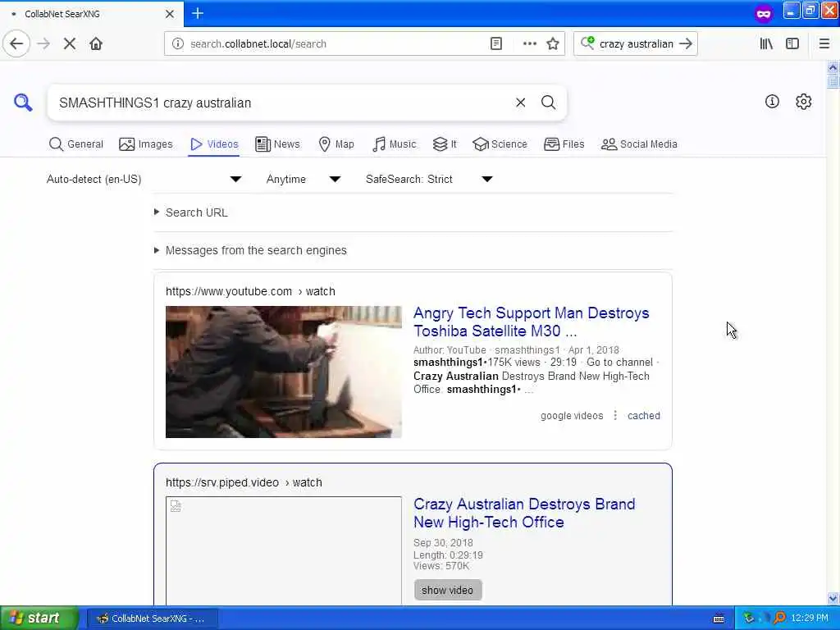Viewport: 840px width, 630px height.
Task: Click the YouTube result URL link
Action: coord(250,291)
